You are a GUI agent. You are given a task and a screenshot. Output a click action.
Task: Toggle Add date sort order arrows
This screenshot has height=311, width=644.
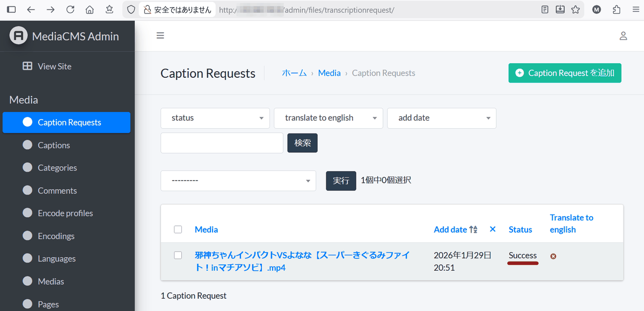473,229
